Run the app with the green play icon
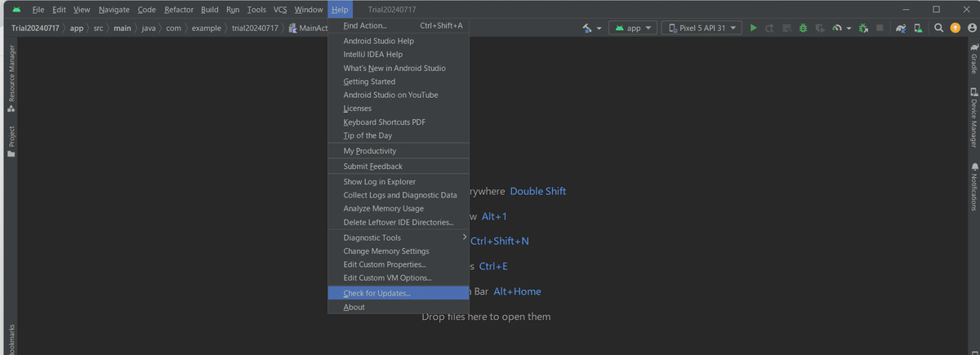The width and height of the screenshot is (980, 355). pyautogui.click(x=754, y=28)
